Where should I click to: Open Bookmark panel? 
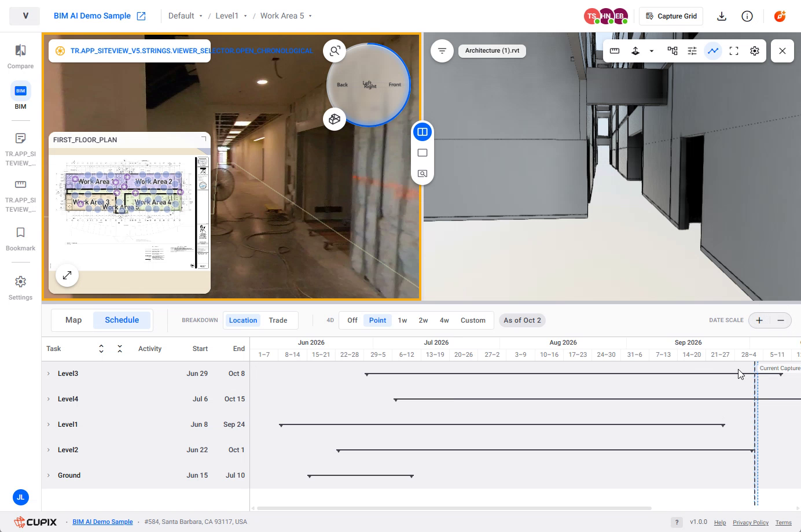pos(20,238)
